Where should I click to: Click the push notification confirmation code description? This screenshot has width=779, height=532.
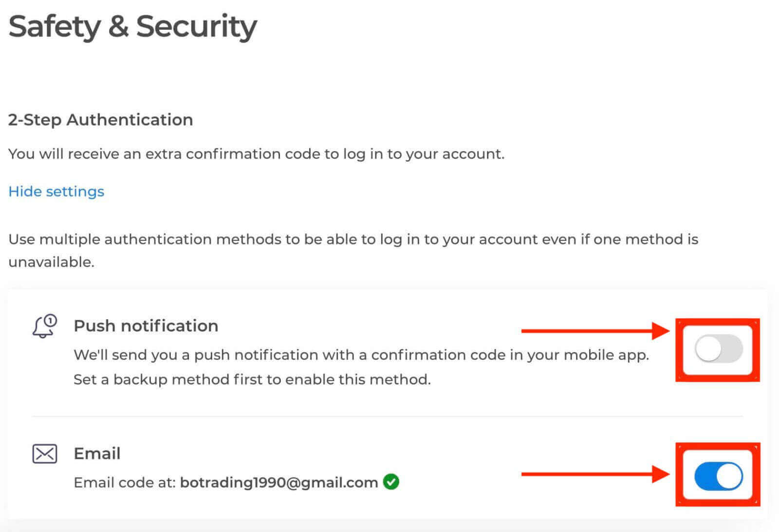click(361, 355)
